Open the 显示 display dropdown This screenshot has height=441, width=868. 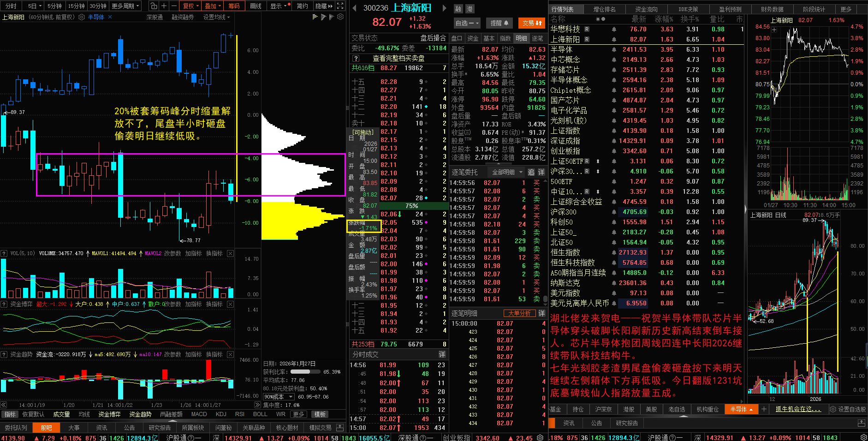pyautogui.click(x=280, y=6)
